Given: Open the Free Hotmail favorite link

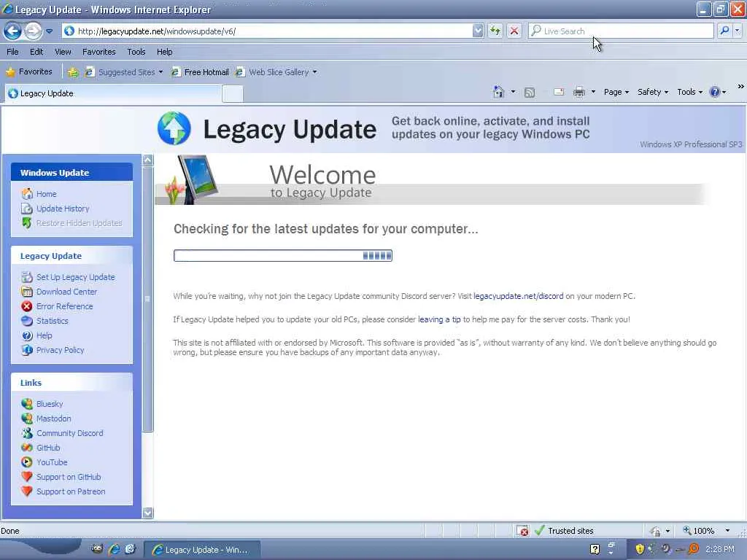Looking at the screenshot, I should pos(200,72).
